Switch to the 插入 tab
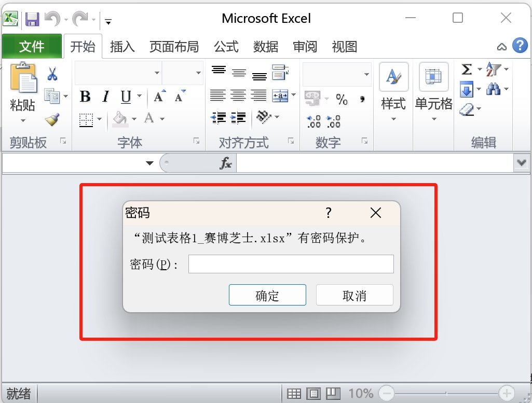Viewport: 532px width, 403px height. (x=122, y=47)
